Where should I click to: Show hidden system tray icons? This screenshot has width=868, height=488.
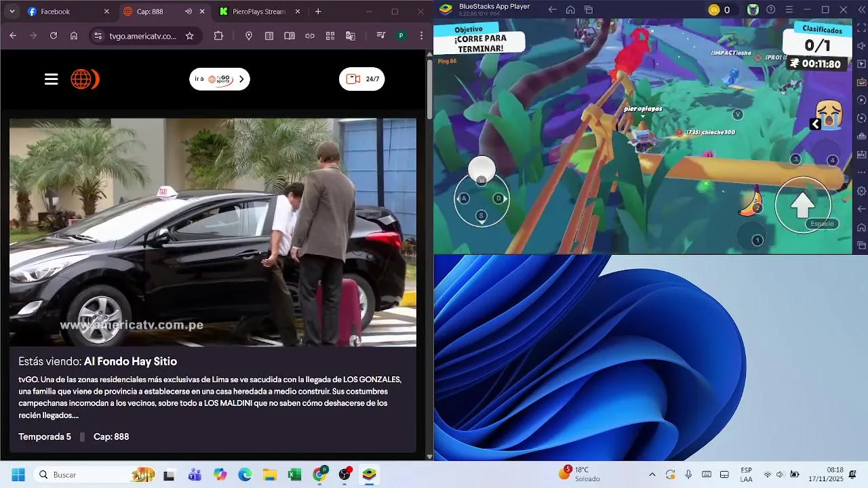click(652, 474)
